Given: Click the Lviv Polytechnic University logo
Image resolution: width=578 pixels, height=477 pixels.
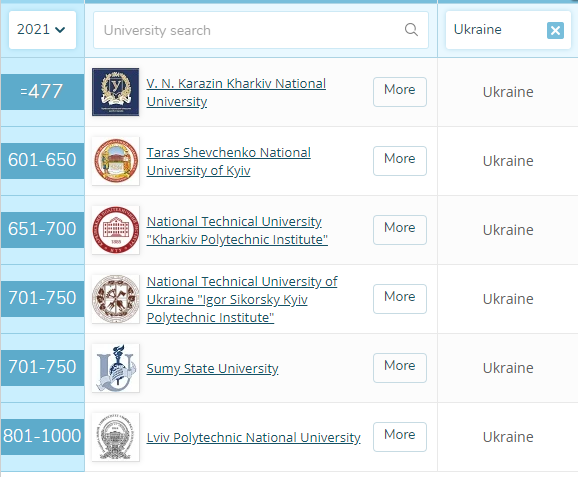Looking at the screenshot, I should 115,437.
